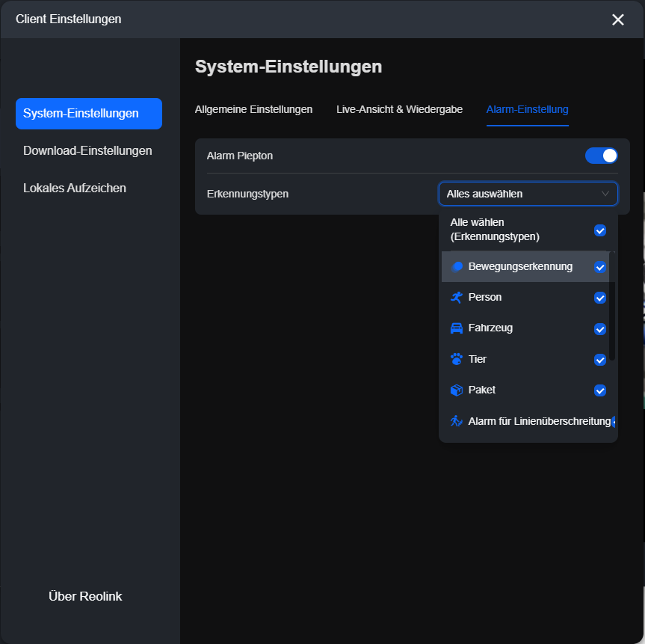Viewport: 645px width, 644px height.
Task: Click the Alle wählen (Erkennungstypen) label
Action: click(x=495, y=230)
